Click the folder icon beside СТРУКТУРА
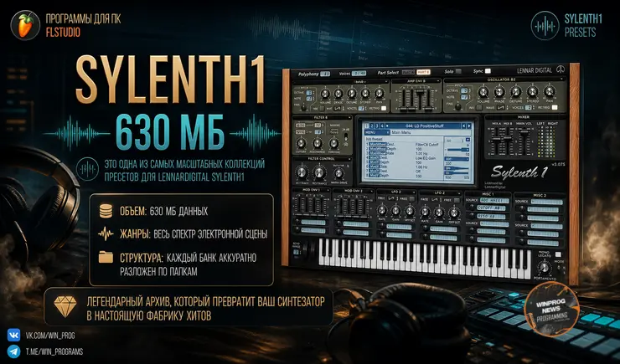 coord(106,258)
